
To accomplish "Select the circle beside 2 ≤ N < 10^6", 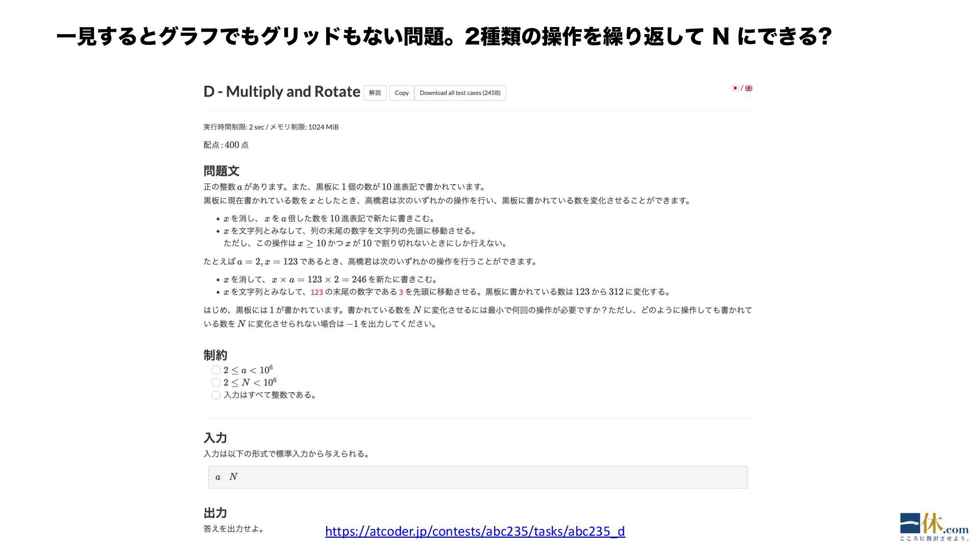I will tap(216, 383).
